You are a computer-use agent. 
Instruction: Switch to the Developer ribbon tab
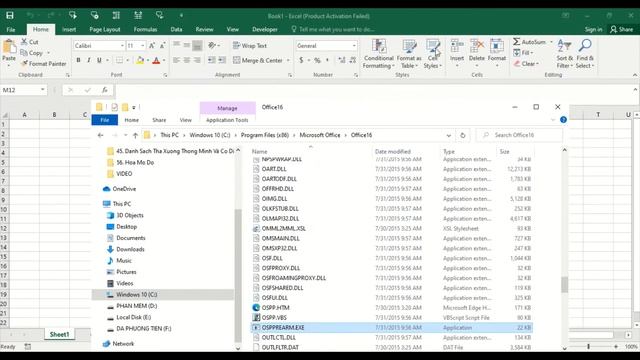click(x=265, y=29)
